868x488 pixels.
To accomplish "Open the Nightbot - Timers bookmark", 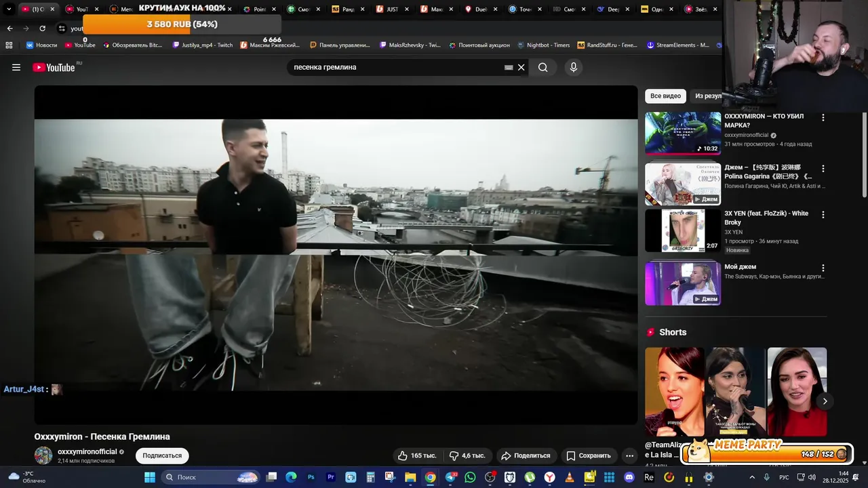I will 543,45.
